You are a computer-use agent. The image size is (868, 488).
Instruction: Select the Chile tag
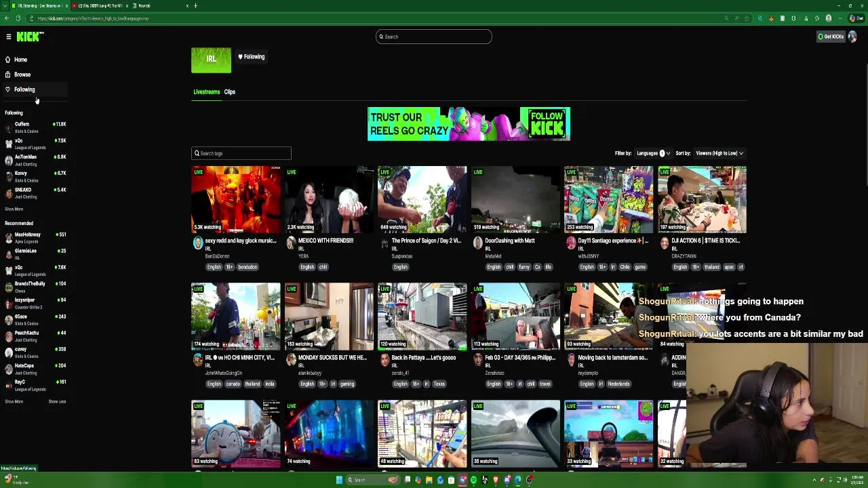pyautogui.click(x=625, y=267)
